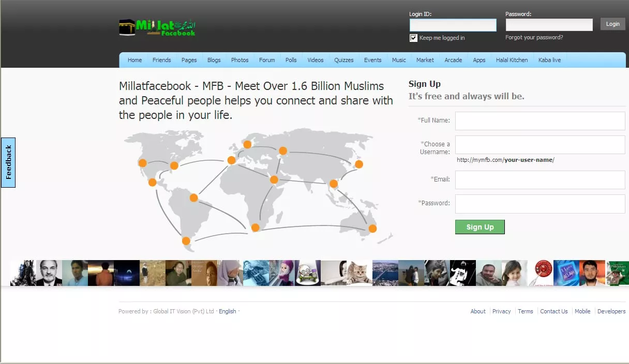This screenshot has width=629, height=364.
Task: Visit the Halal Kitchen tab
Action: [x=512, y=60]
